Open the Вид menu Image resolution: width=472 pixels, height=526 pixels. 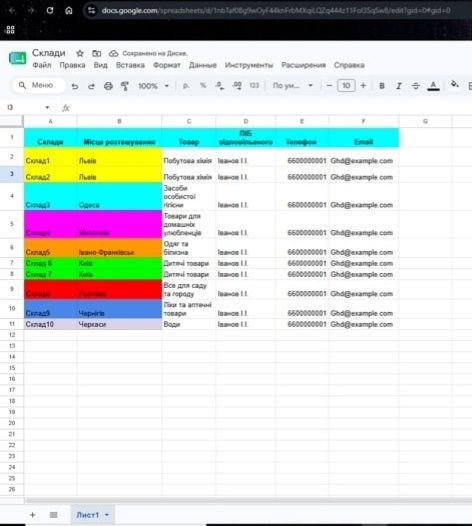100,65
